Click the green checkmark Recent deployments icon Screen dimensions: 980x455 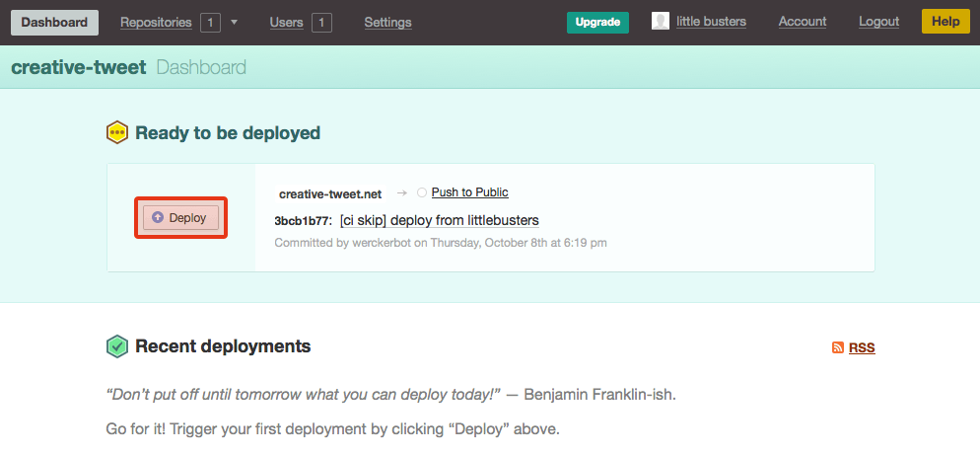[x=117, y=346]
